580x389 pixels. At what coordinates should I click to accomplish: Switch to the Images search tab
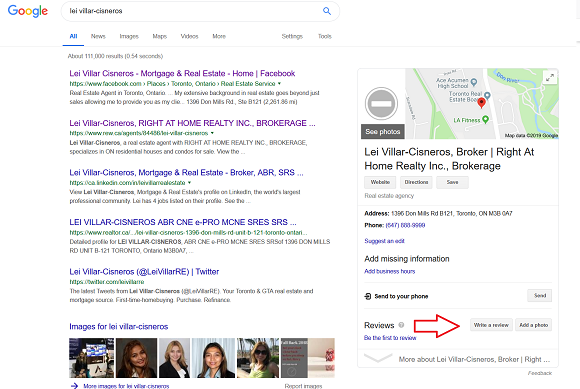[129, 36]
